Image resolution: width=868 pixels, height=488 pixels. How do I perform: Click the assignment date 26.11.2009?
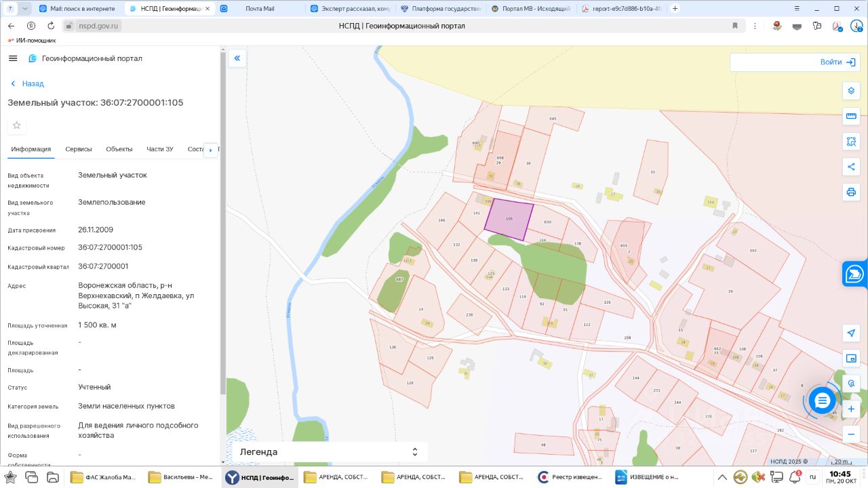tap(96, 230)
